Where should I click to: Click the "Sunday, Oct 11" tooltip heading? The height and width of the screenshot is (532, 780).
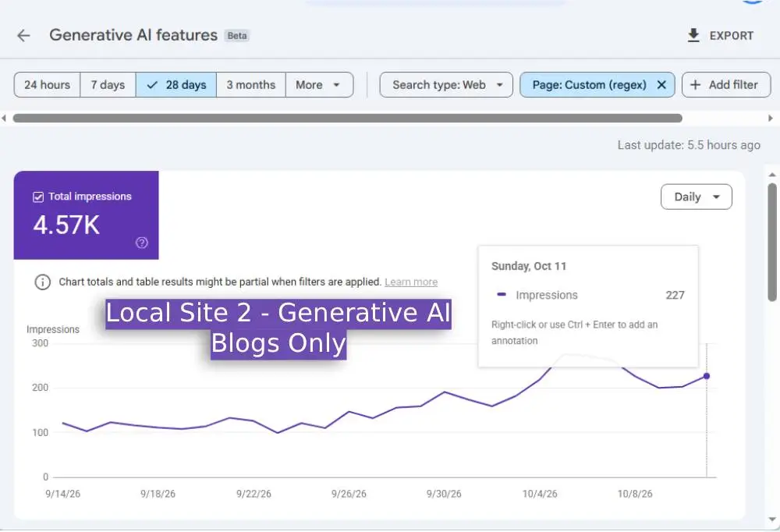pos(529,266)
